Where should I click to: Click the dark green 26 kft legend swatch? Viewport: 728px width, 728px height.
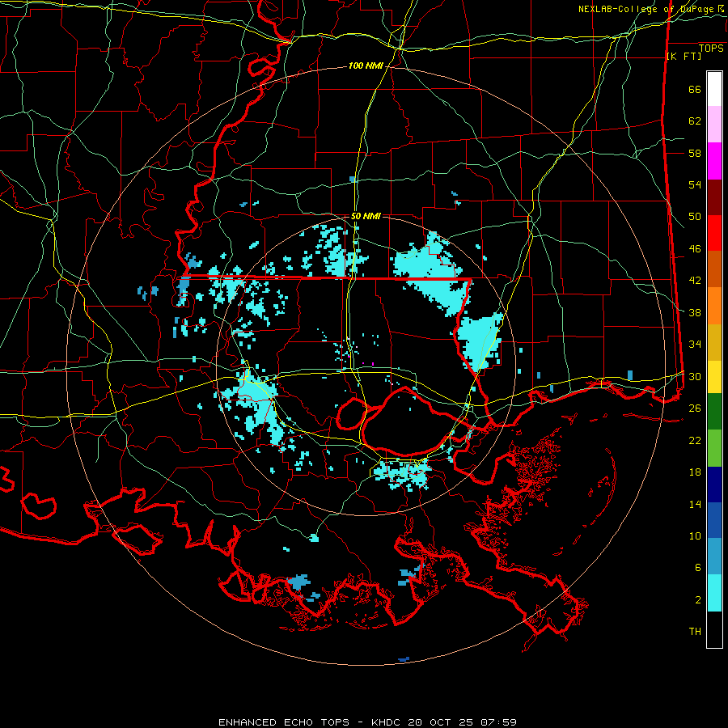click(714, 412)
